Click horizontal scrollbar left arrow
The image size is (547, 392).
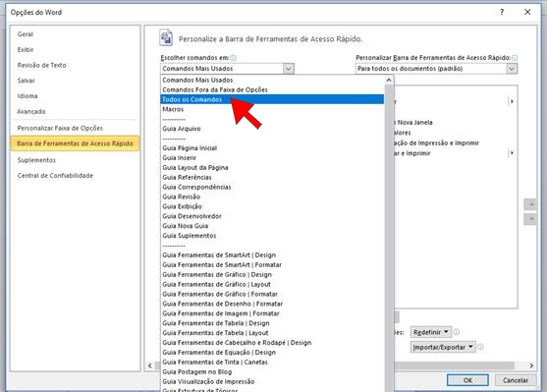tap(150, 365)
